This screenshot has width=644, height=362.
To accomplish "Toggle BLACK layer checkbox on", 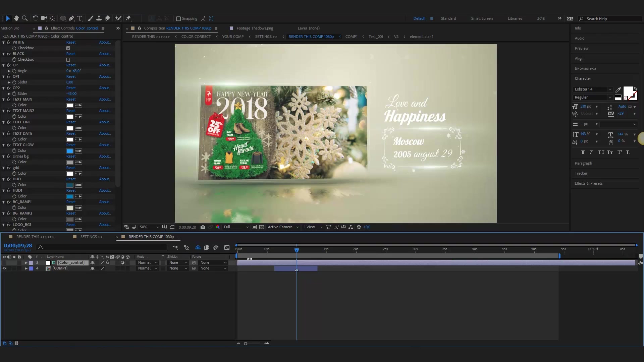I will coord(68,59).
